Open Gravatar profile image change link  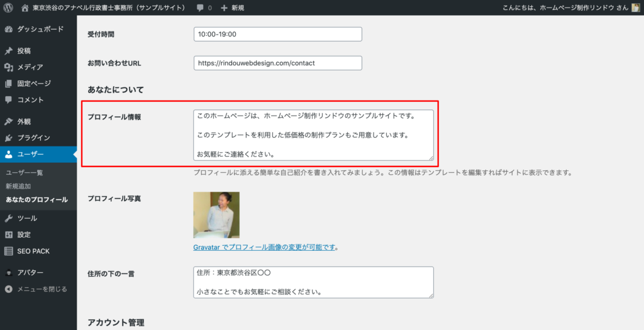click(264, 247)
